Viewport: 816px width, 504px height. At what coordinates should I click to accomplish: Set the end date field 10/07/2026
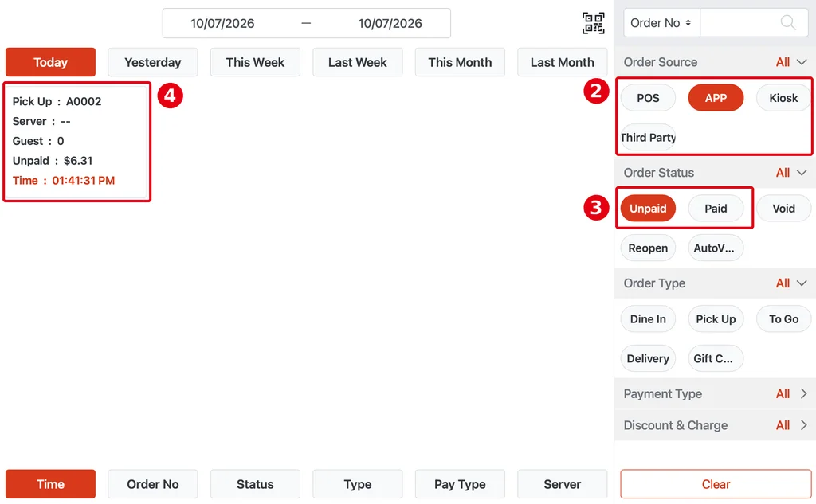pos(390,23)
